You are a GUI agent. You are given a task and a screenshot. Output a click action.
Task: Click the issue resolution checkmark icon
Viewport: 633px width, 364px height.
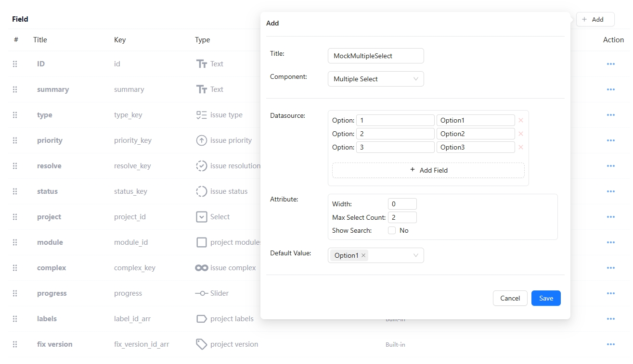coord(201,165)
